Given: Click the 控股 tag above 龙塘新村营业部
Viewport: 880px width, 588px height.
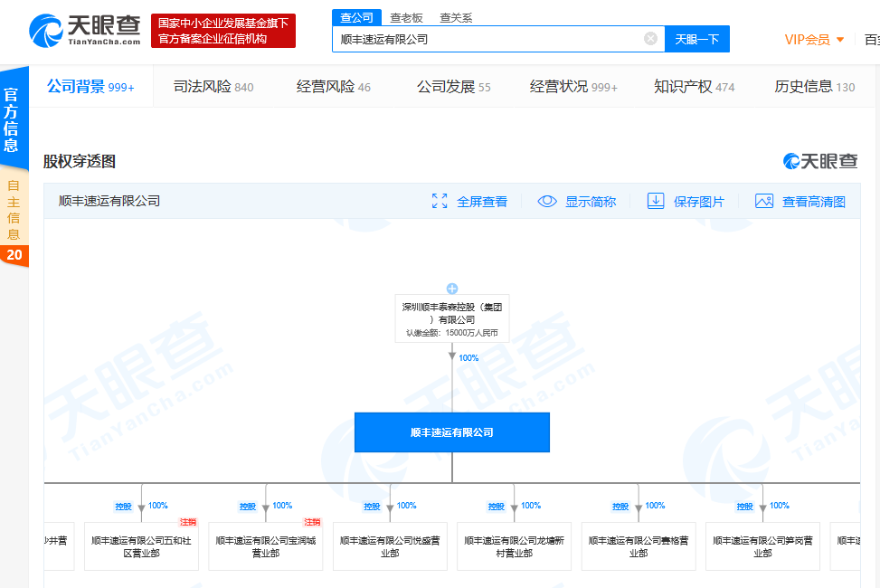Looking at the screenshot, I should 497,506.
